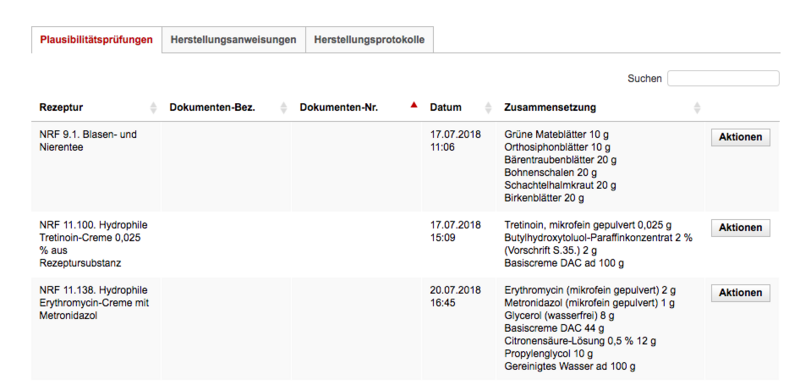Sort by Rezeptur column arrows
Viewport: 800px width, 385px height.
pos(154,108)
